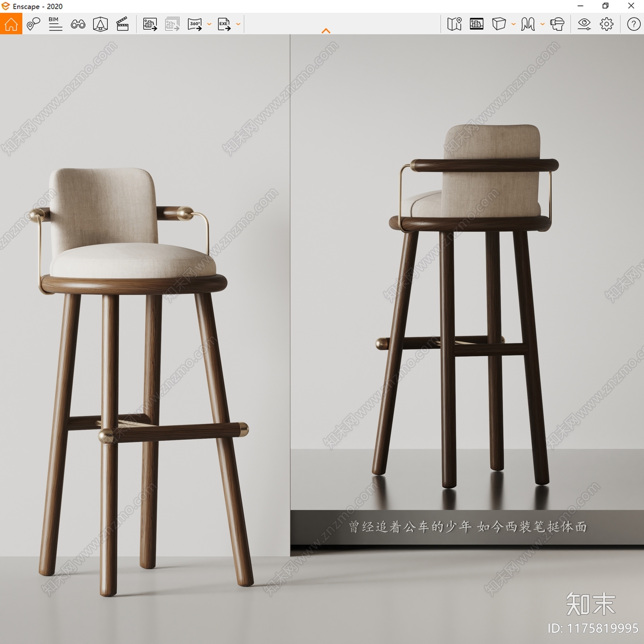Open General Settings gear icon
This screenshot has width=644, height=644.
[607, 24]
